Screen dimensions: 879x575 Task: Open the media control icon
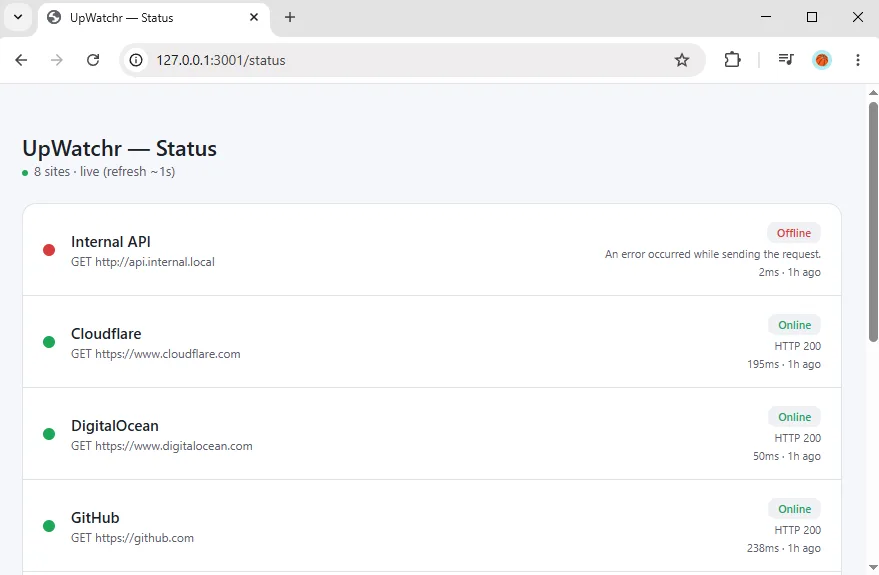coord(786,60)
